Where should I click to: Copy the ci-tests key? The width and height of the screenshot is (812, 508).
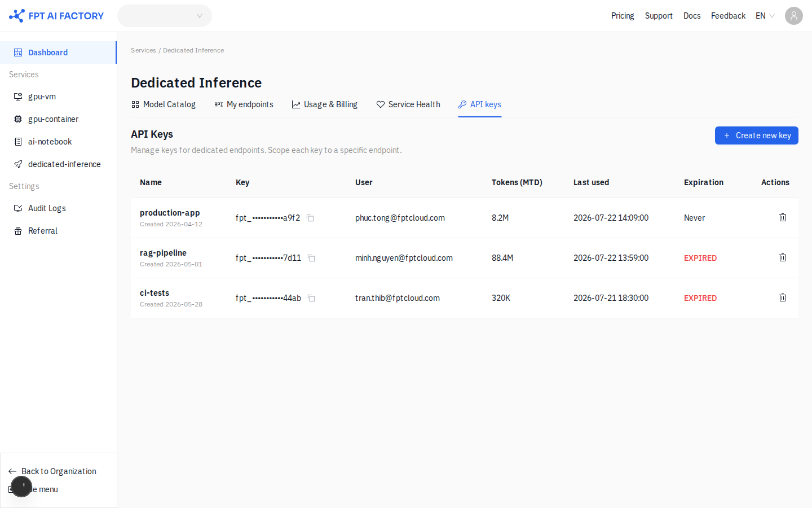coord(311,298)
